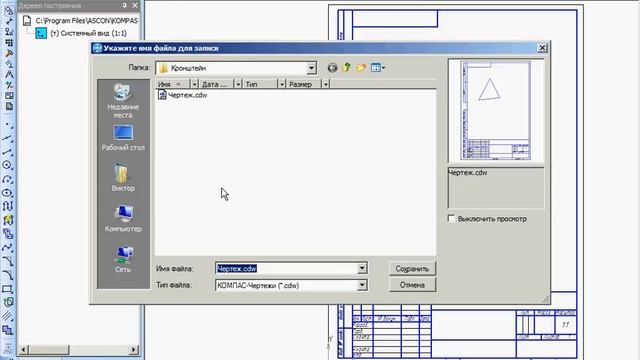This screenshot has width=640, height=360.
Task: Open the Тип файла dropdown arrow
Action: pos(362,285)
